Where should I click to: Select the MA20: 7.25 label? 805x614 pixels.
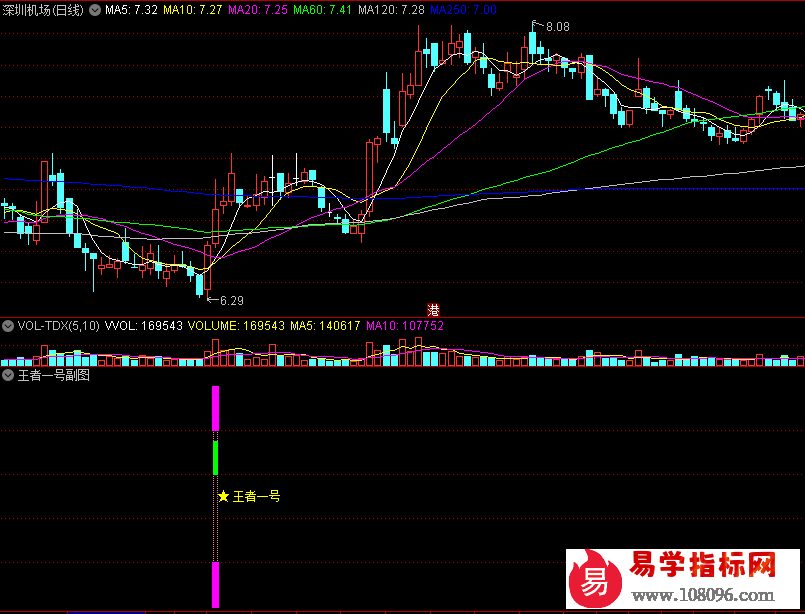[258, 10]
